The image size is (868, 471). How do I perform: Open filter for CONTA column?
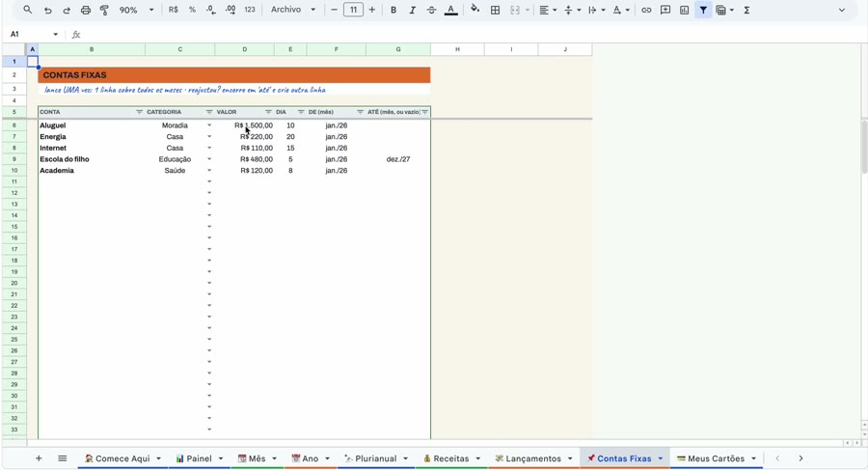pos(139,112)
